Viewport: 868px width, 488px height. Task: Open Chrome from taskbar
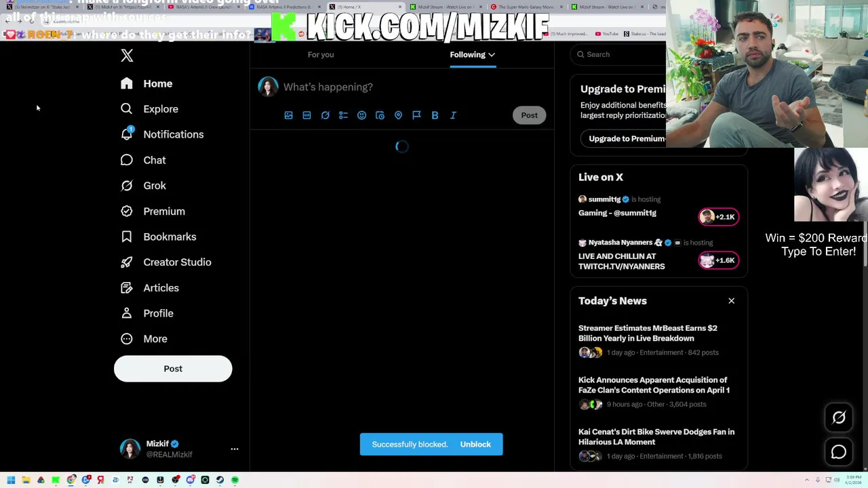point(71,480)
